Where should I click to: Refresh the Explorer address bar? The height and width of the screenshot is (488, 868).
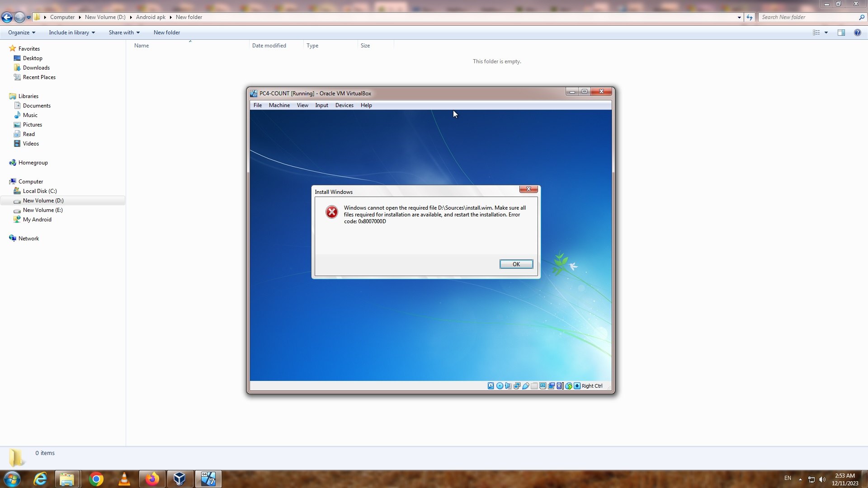750,17
